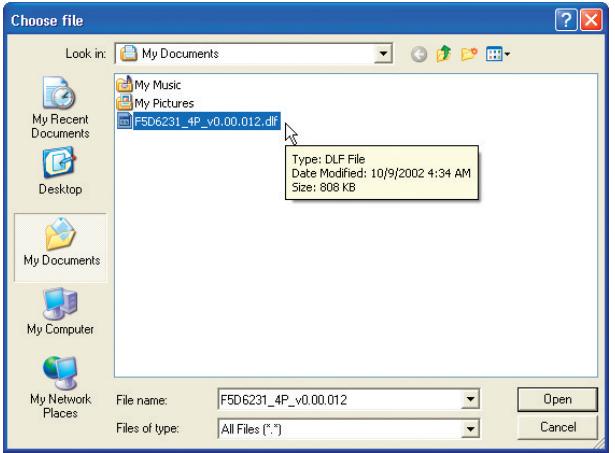Expand the Look in dropdown
615x453 pixels.
point(383,54)
